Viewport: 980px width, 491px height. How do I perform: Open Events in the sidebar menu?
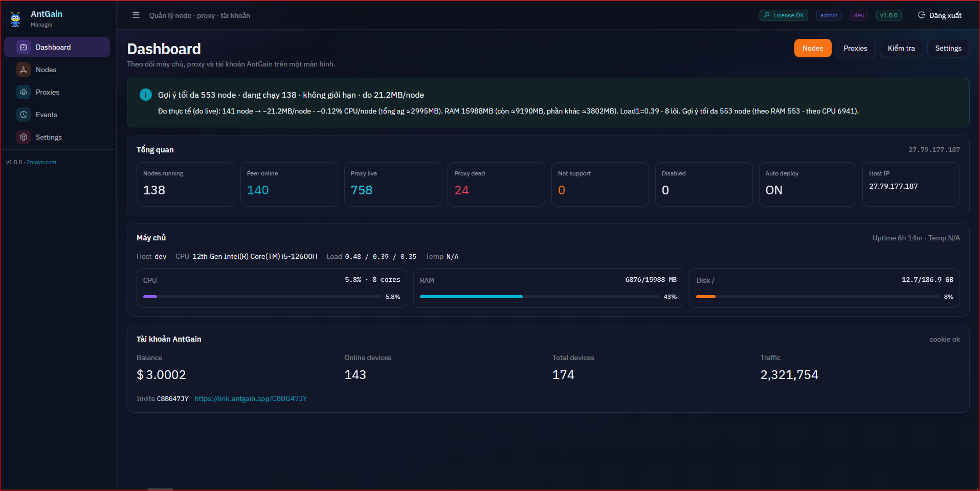click(57, 115)
